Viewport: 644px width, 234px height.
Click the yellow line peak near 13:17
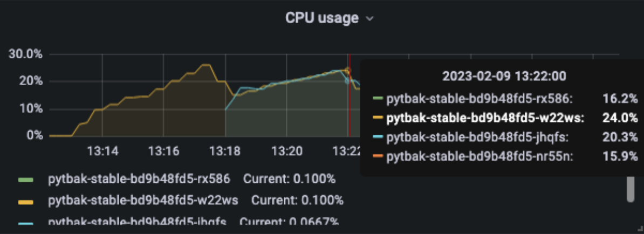[x=206, y=65]
